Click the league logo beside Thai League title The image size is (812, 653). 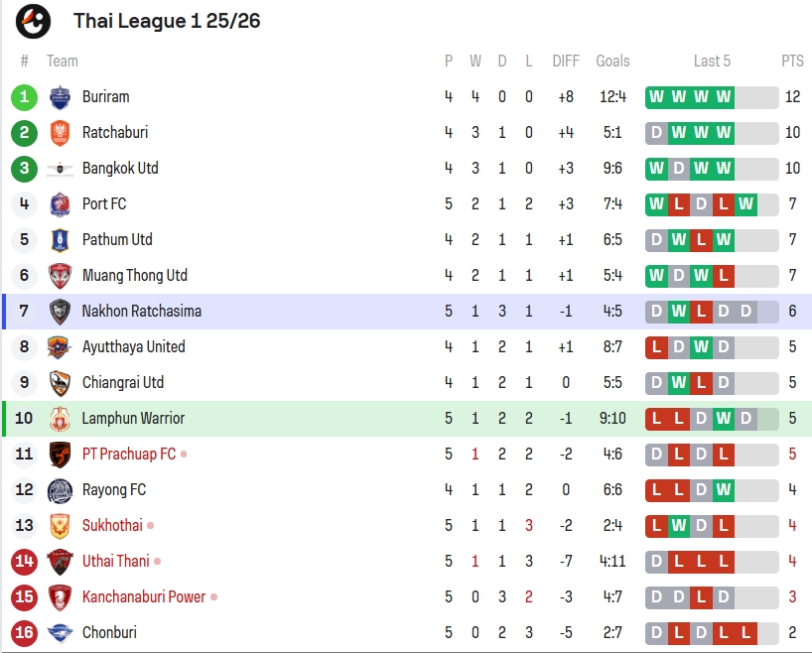pyautogui.click(x=33, y=21)
